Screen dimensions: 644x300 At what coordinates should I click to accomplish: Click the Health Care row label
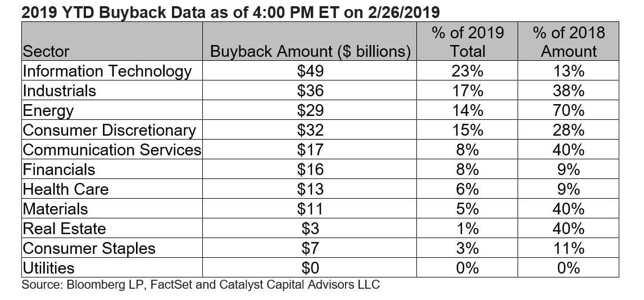coord(65,189)
